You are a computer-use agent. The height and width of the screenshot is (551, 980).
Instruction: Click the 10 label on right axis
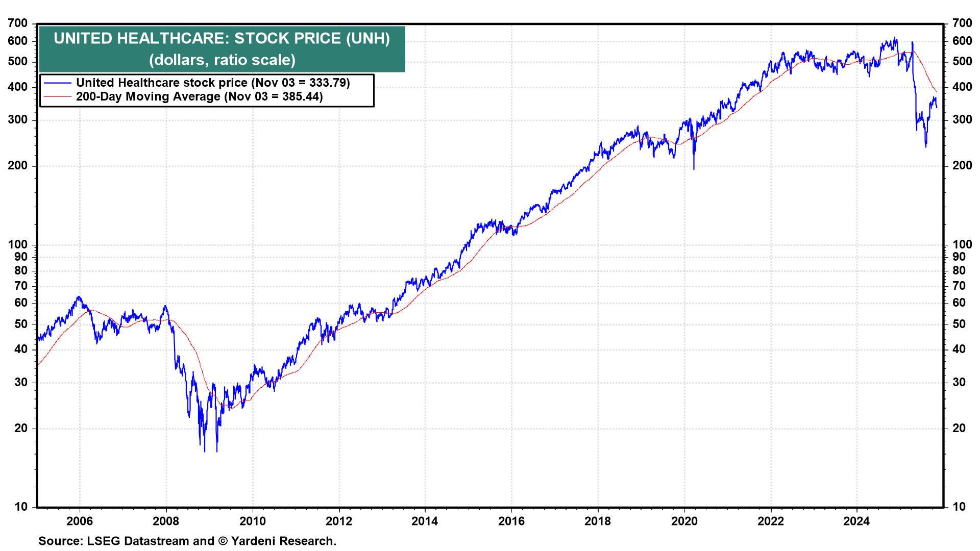point(959,507)
